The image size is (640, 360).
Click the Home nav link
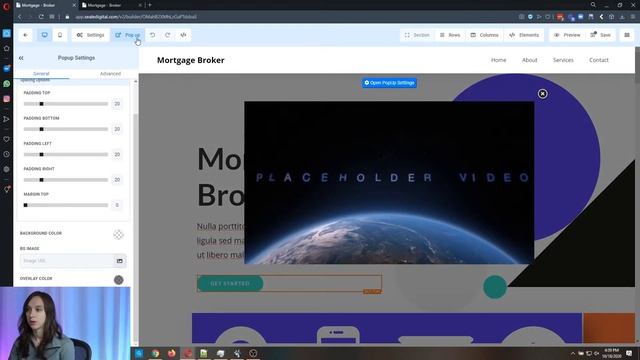coord(498,60)
